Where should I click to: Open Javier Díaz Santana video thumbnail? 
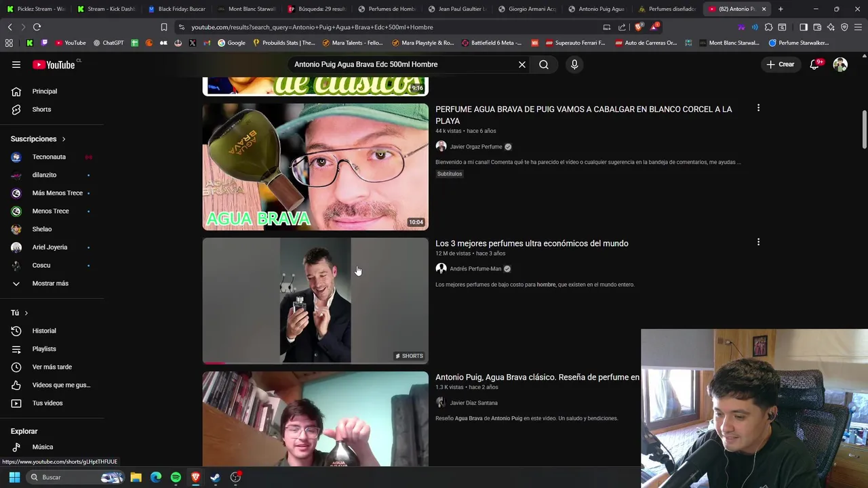coord(315,419)
